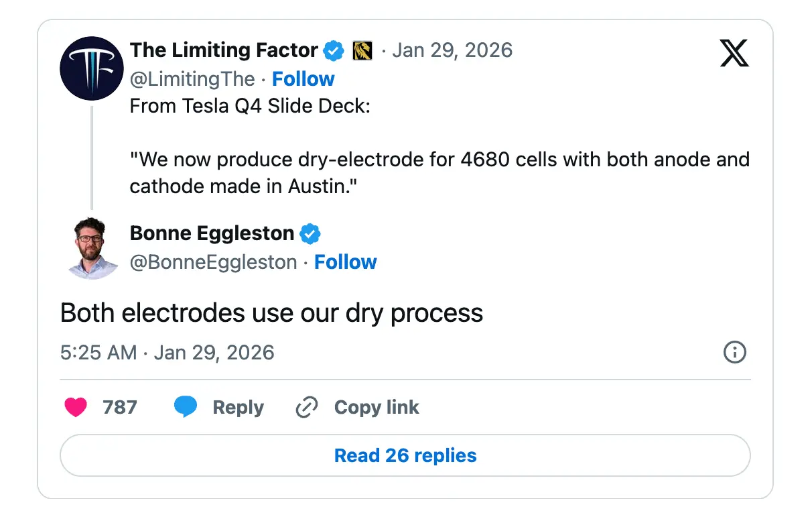
Task: Click the blue reply bubble icon
Action: 186,407
